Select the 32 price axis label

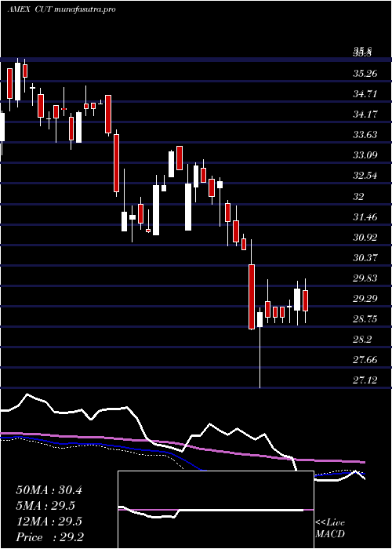click(x=358, y=196)
